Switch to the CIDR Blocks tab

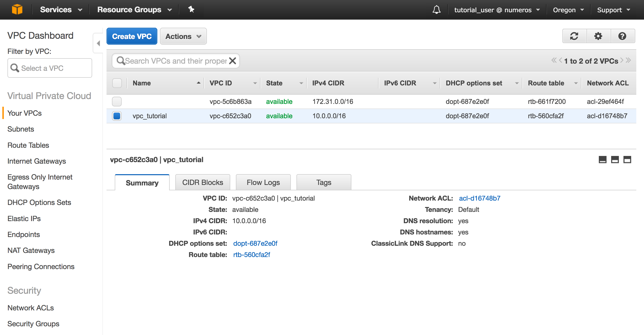pos(203,182)
